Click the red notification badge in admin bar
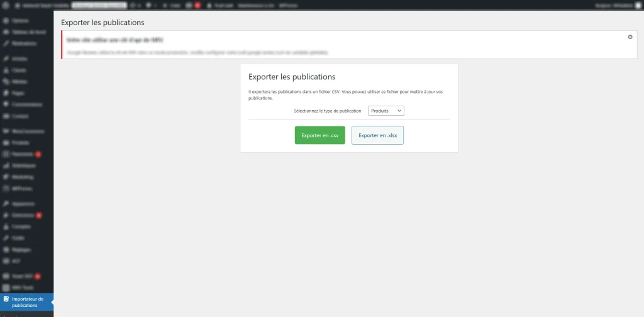 [x=197, y=5]
